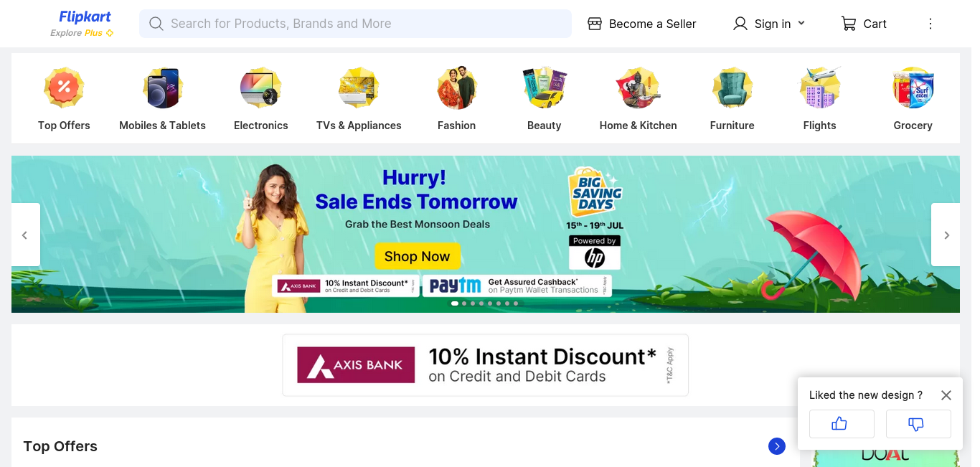The image size is (980, 467).
Task: Give thumbs up to new design
Action: click(x=842, y=424)
